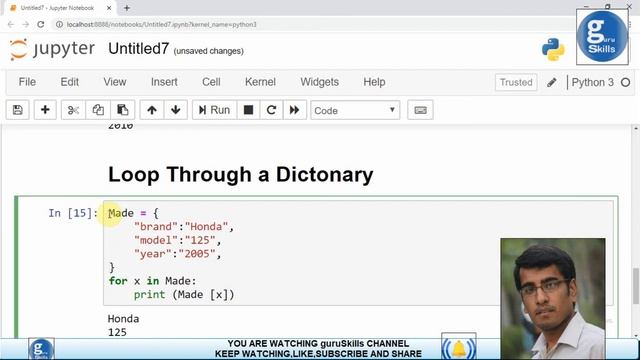Open the command palette keyboard icon
This screenshot has width=640, height=360.
[x=420, y=110]
